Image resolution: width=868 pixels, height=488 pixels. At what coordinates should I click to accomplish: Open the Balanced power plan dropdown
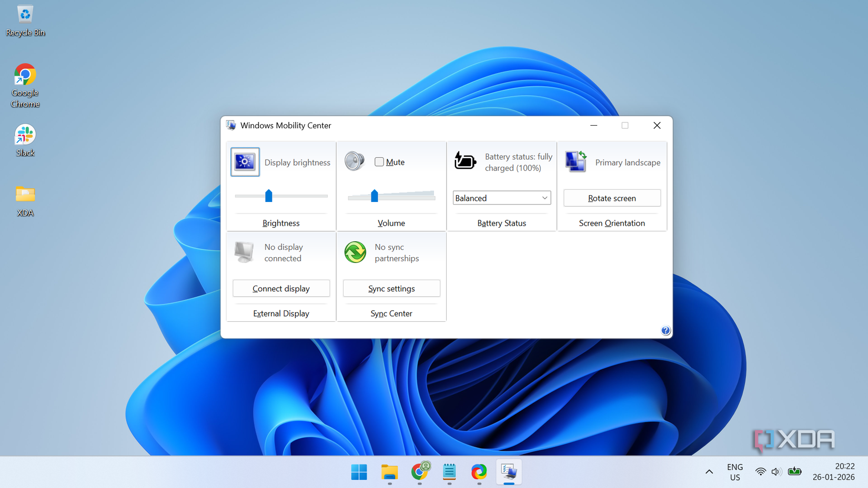502,198
